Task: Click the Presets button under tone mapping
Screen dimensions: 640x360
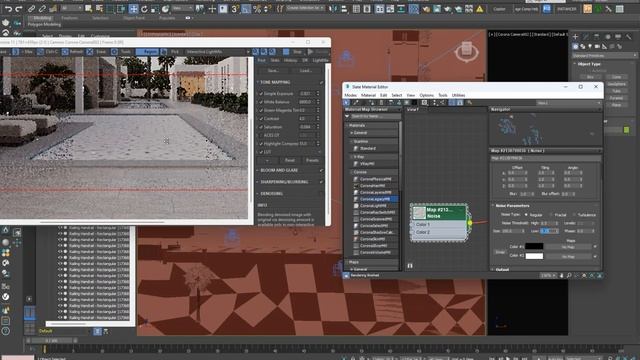Action: (x=312, y=160)
